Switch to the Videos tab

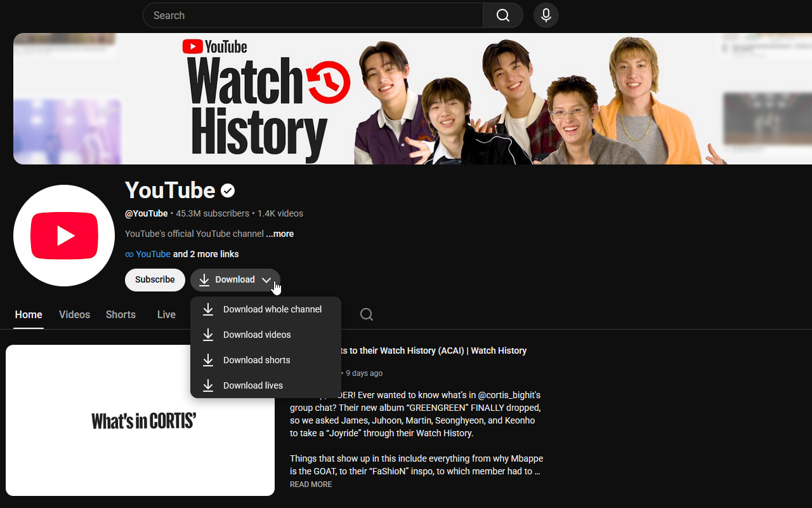[74, 314]
